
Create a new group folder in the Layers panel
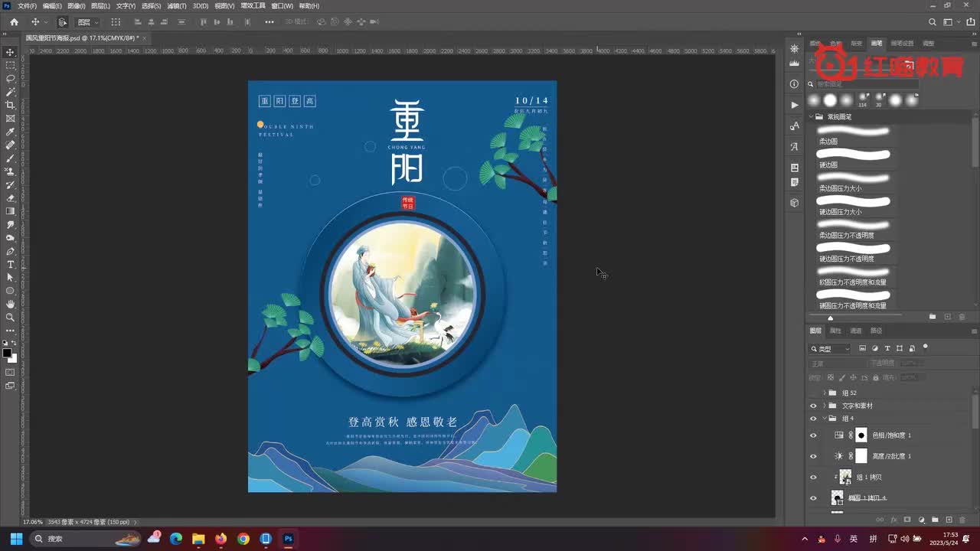(x=935, y=520)
